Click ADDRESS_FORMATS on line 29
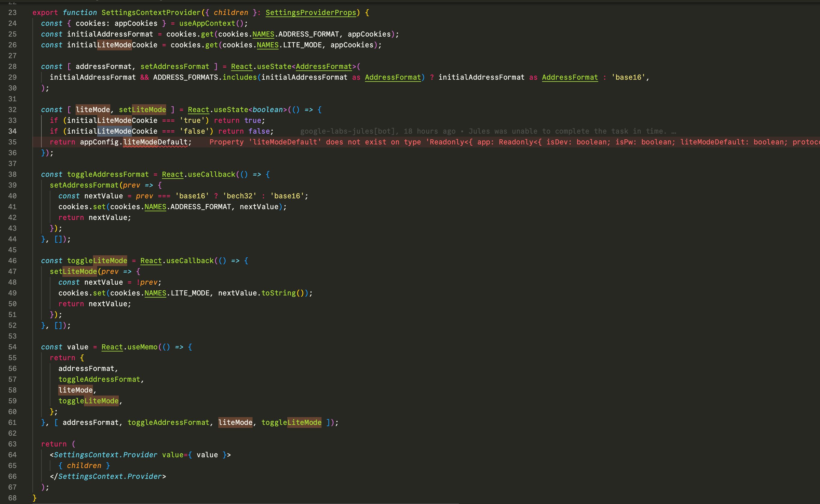This screenshot has width=820, height=504. pyautogui.click(x=185, y=77)
